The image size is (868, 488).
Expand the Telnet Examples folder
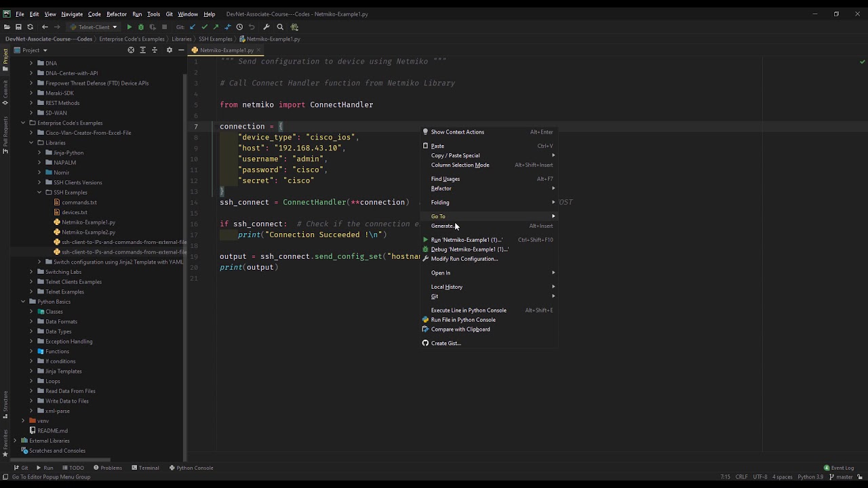point(31,291)
